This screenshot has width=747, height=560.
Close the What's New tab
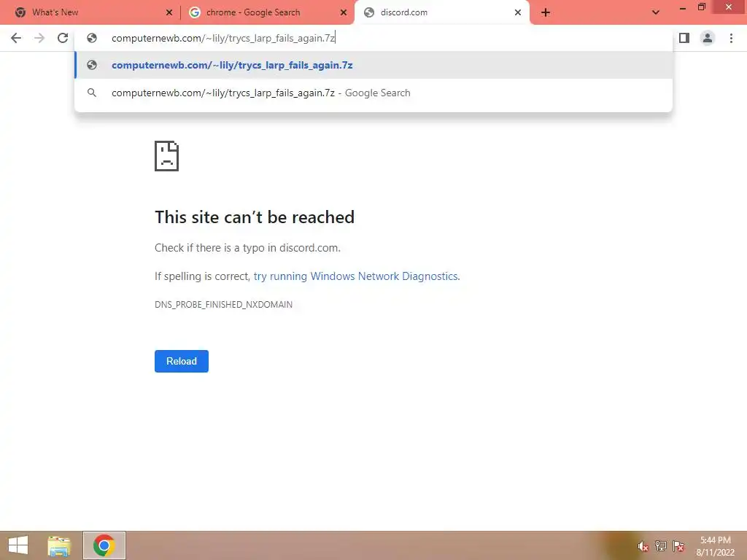pos(169,13)
